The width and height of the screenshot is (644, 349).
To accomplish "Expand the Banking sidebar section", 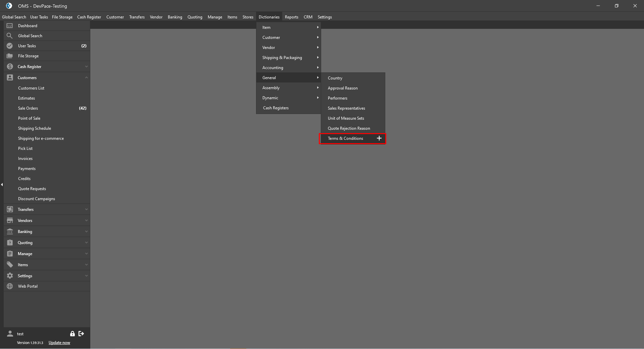I will click(86, 232).
